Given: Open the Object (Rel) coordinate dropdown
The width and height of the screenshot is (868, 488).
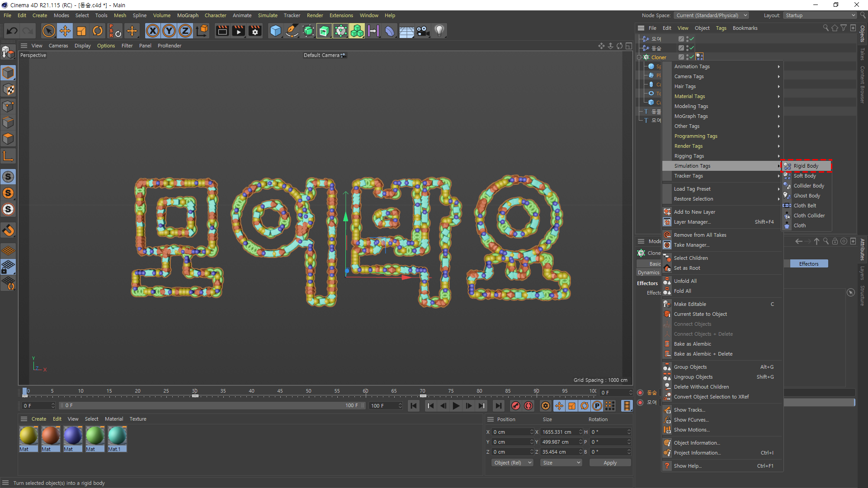Looking at the screenshot, I should [512, 463].
